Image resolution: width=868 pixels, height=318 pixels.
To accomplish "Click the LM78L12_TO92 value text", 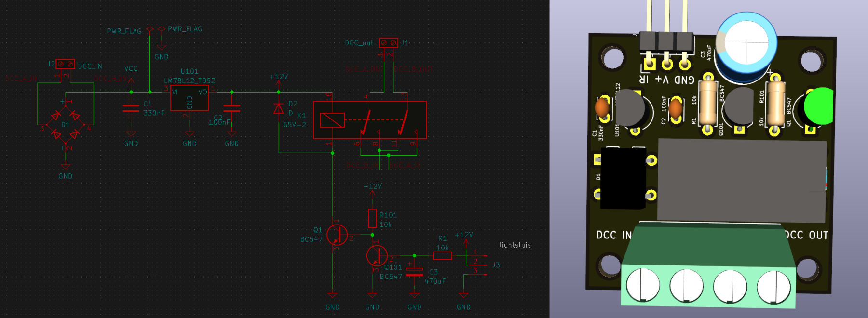I will tap(190, 80).
